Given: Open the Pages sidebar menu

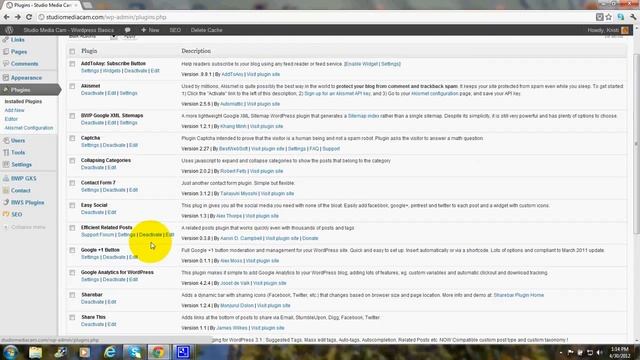Looking at the screenshot, I should point(19,52).
